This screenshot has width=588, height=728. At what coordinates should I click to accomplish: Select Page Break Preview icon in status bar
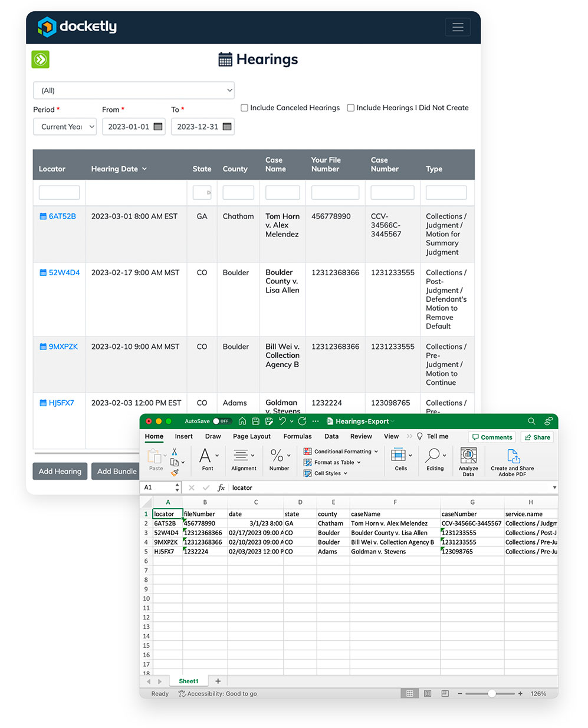click(x=445, y=694)
